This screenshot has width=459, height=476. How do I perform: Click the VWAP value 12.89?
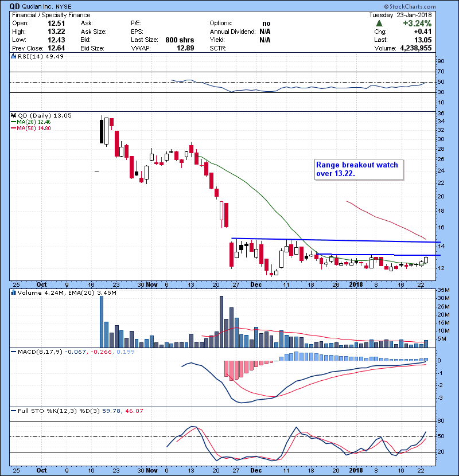tap(185, 48)
